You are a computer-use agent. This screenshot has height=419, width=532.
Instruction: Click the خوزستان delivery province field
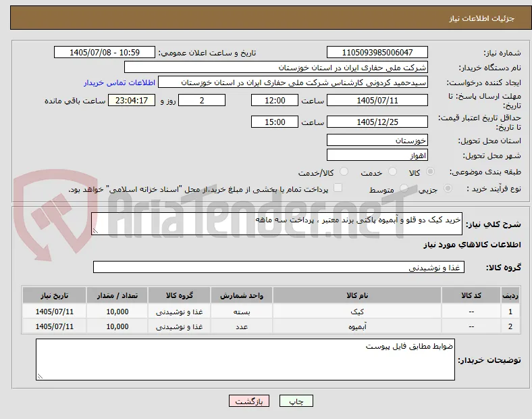[377, 140]
